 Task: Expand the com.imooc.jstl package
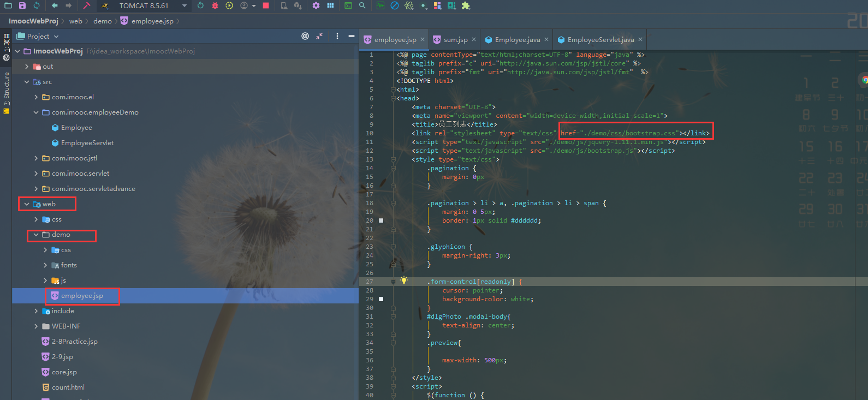(x=36, y=158)
